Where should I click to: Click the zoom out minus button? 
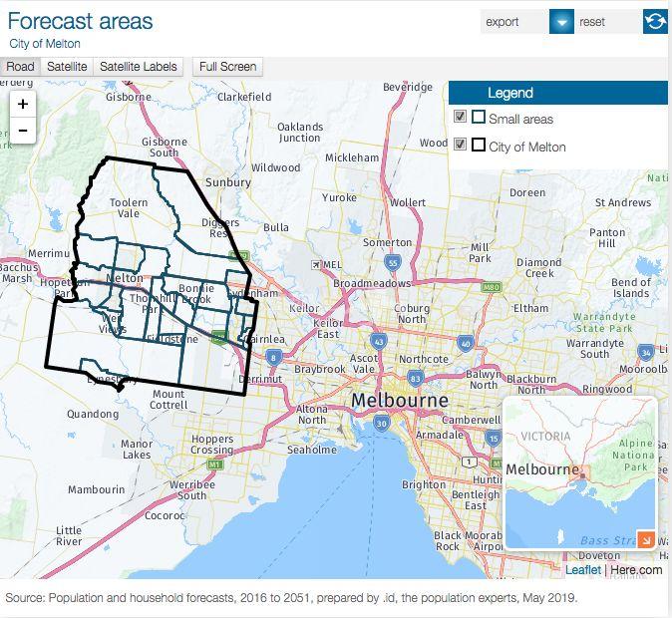point(22,131)
